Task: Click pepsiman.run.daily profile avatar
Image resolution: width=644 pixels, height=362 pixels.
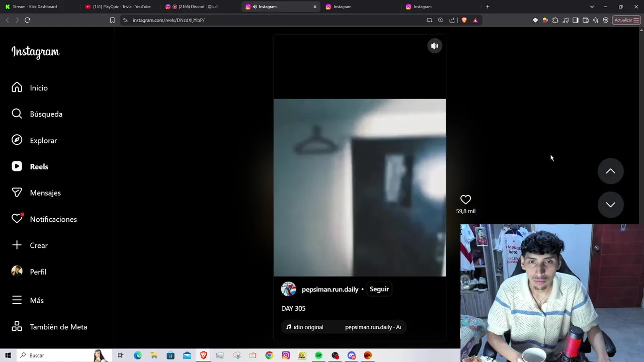Action: point(289,289)
